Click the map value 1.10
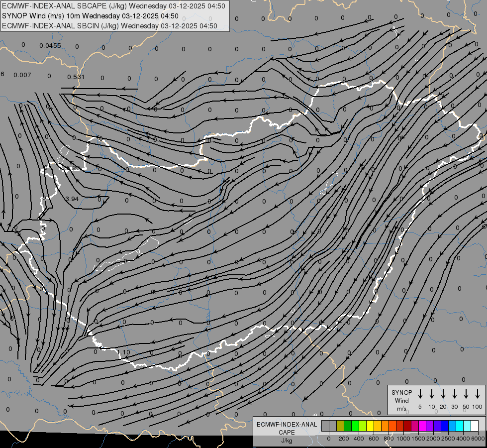This screenshot has width=487, height=448. (x=123, y=352)
